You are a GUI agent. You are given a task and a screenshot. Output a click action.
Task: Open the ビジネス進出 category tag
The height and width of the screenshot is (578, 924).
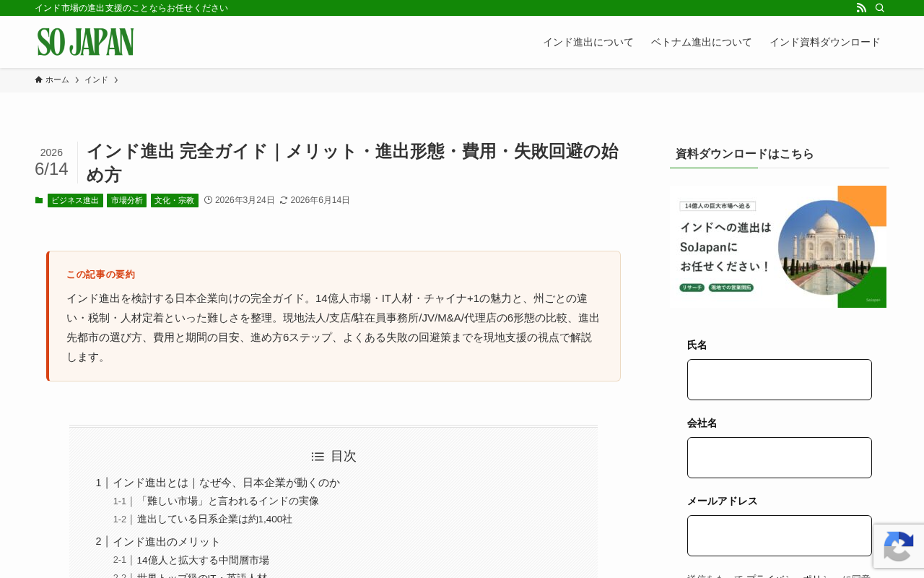pos(75,200)
